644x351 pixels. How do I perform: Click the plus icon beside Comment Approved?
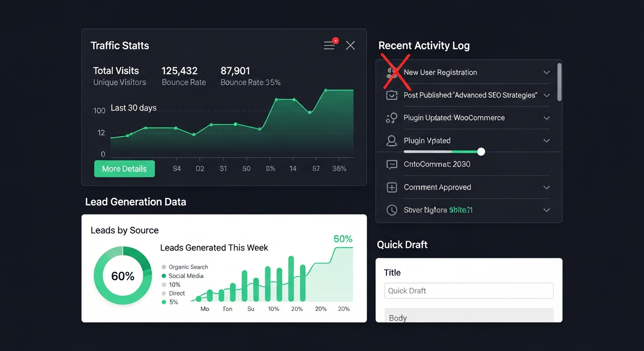tap(392, 187)
